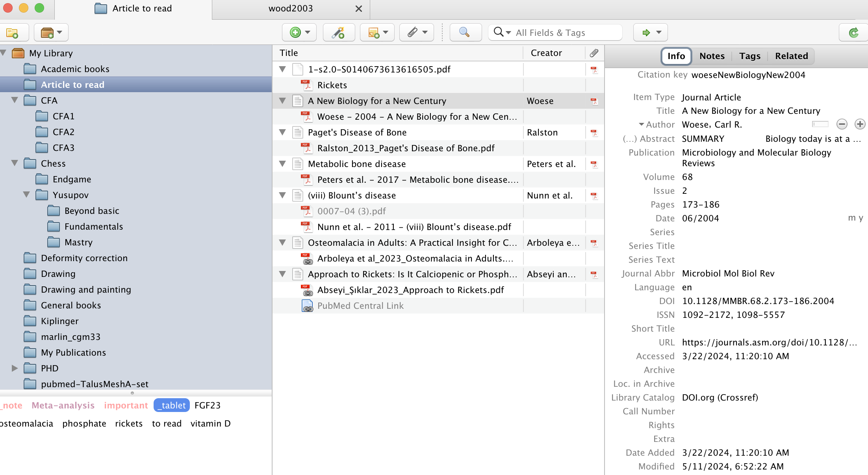Collapse the Chess collection
Image resolution: width=868 pixels, height=475 pixels.
[15, 163]
